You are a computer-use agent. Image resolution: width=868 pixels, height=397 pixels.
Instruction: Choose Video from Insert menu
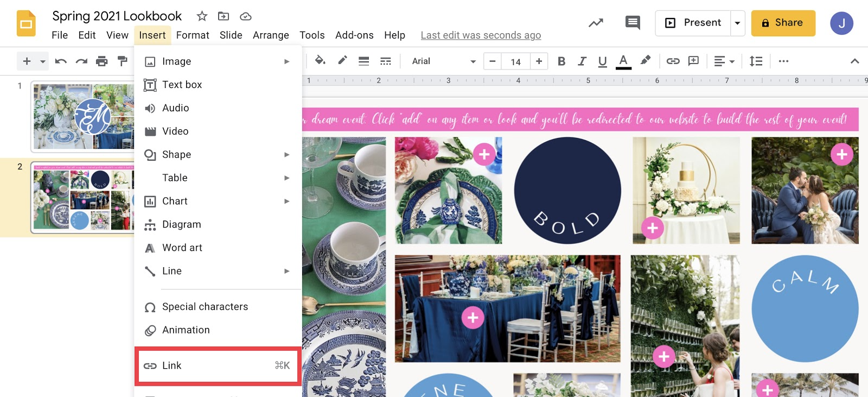click(218, 131)
